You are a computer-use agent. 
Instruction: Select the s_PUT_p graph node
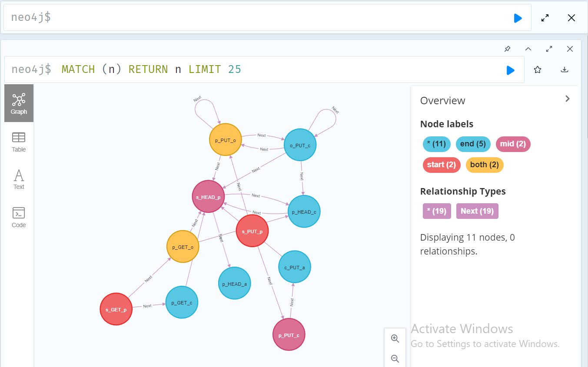(x=252, y=231)
